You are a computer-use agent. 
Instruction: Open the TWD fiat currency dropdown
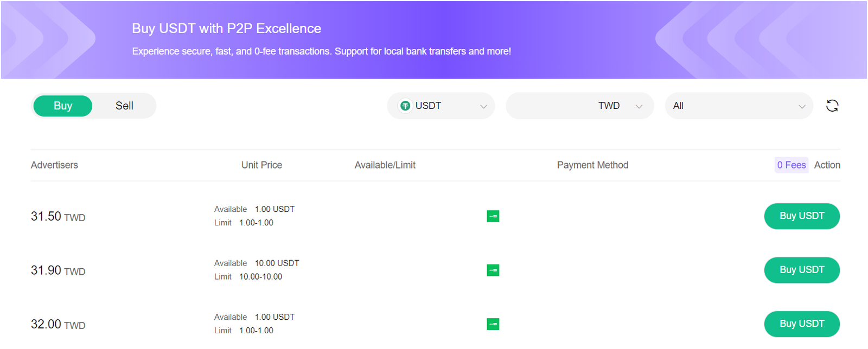coord(579,106)
